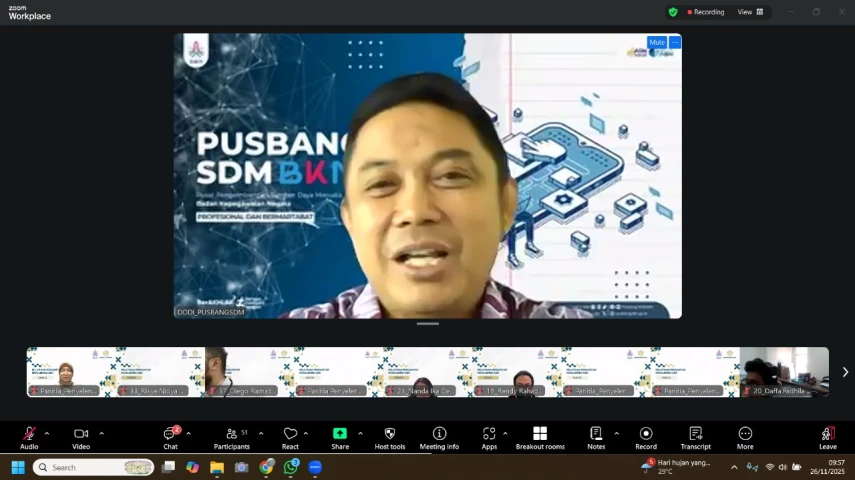Launch Copilot from the taskbar

click(192, 467)
